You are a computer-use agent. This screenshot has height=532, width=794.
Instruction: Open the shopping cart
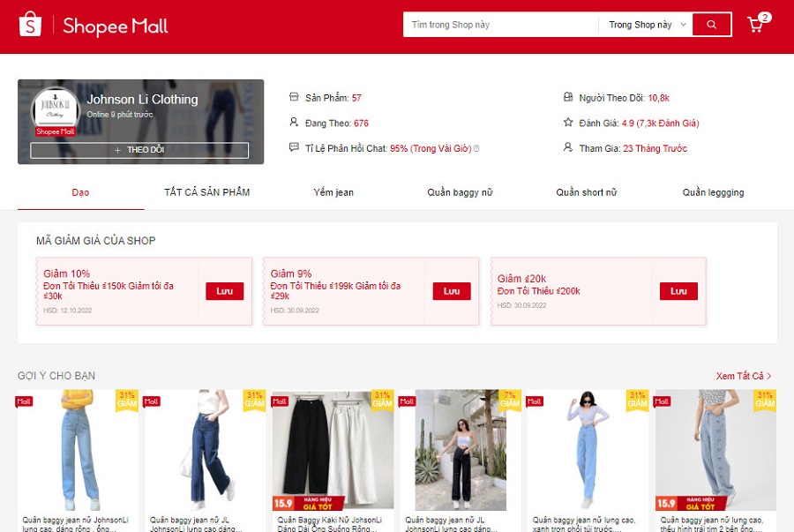coord(756,25)
